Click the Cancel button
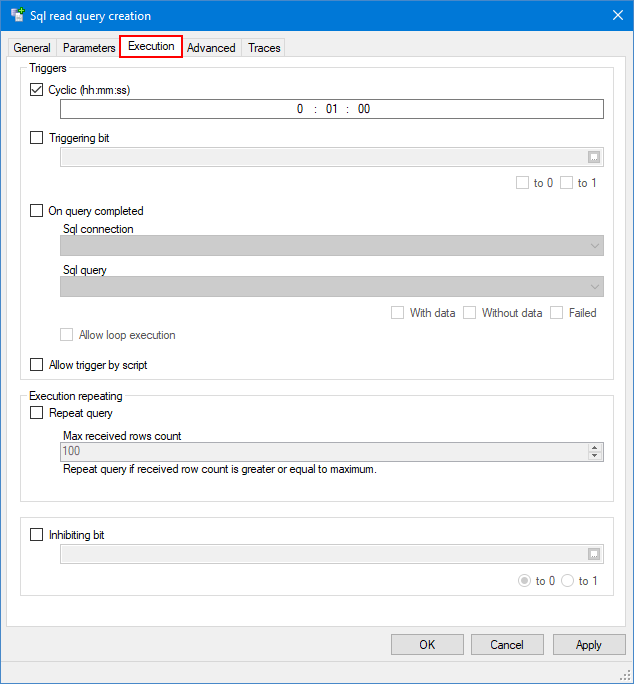Image resolution: width=634 pixels, height=684 pixels. click(507, 645)
